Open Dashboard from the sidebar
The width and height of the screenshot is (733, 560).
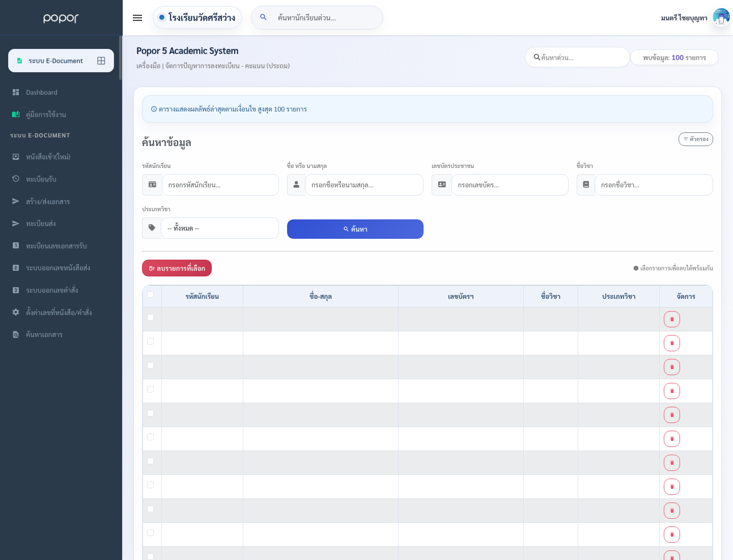(x=42, y=92)
